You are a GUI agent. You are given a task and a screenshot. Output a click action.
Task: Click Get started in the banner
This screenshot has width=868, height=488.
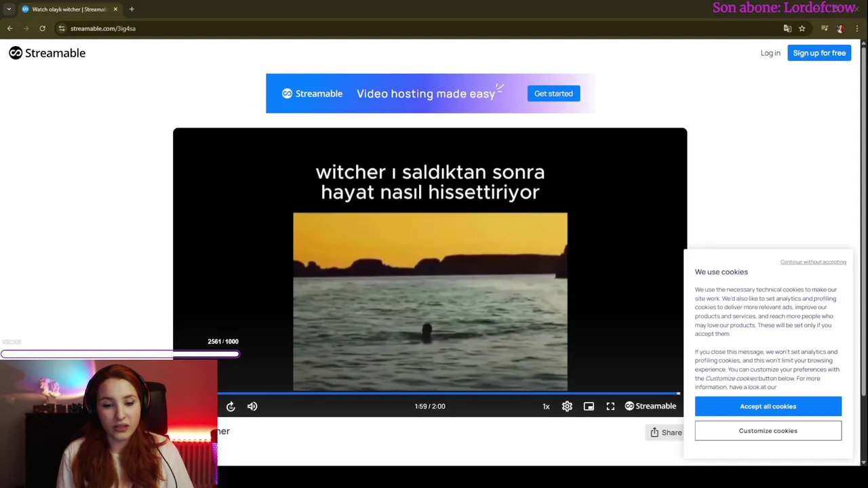[553, 94]
